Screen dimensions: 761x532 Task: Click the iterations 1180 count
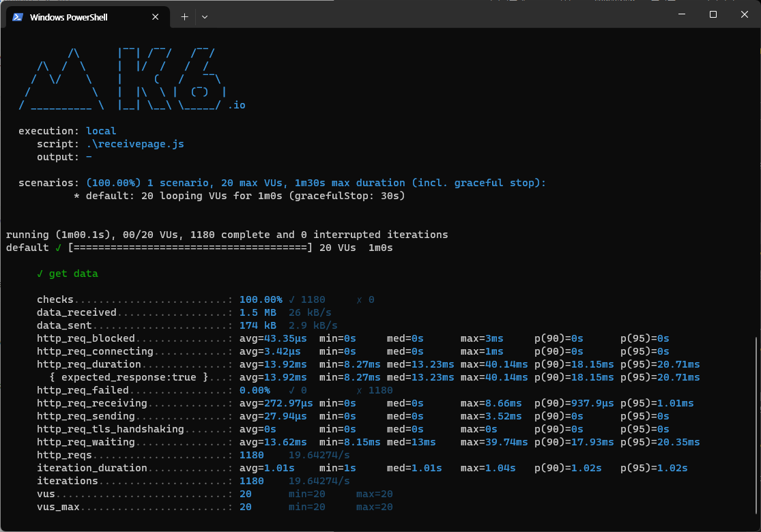click(251, 481)
